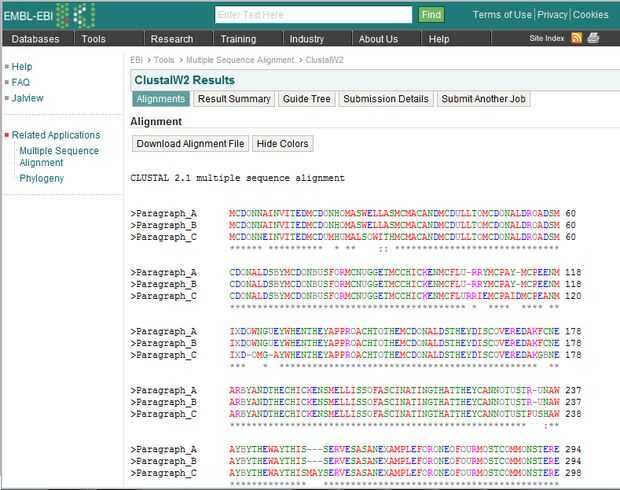Click the EBI breadcrumb link
The height and width of the screenshot is (490, 620).
pyautogui.click(x=136, y=60)
